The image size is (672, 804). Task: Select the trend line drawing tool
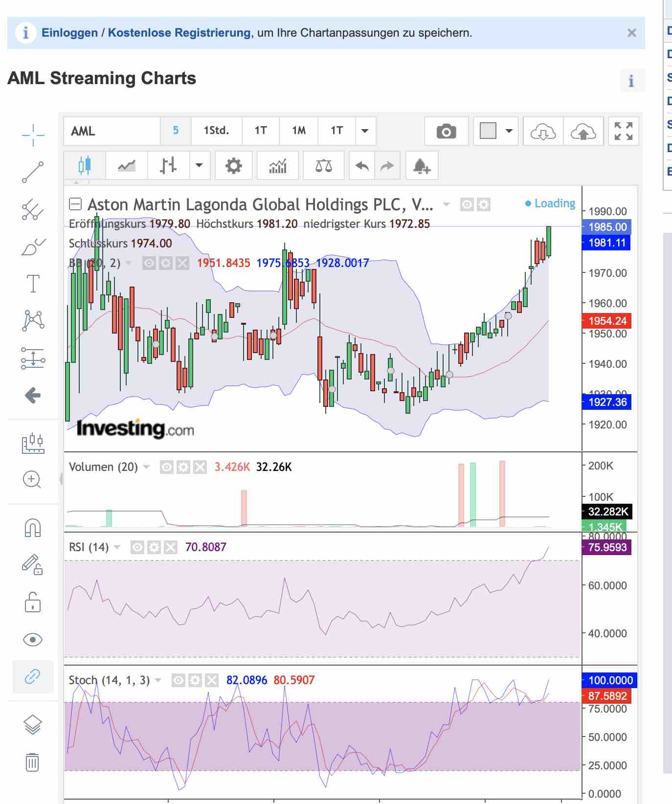click(33, 172)
